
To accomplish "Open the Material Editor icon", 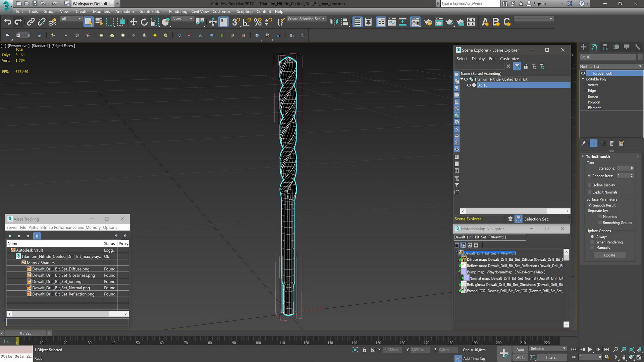I will coord(415,22).
